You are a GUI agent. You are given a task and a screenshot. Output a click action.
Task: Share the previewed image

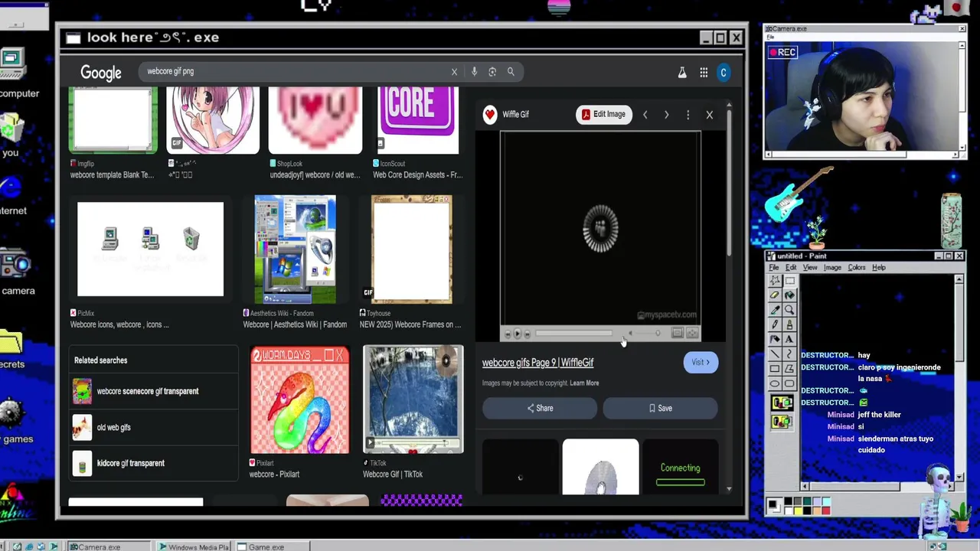[x=540, y=409]
